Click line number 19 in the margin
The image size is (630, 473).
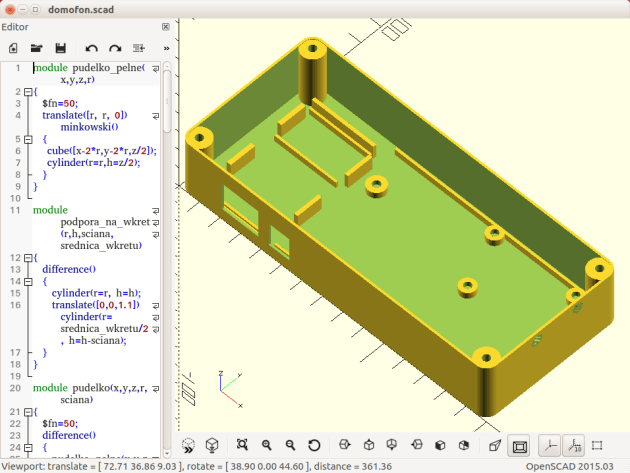(15, 377)
